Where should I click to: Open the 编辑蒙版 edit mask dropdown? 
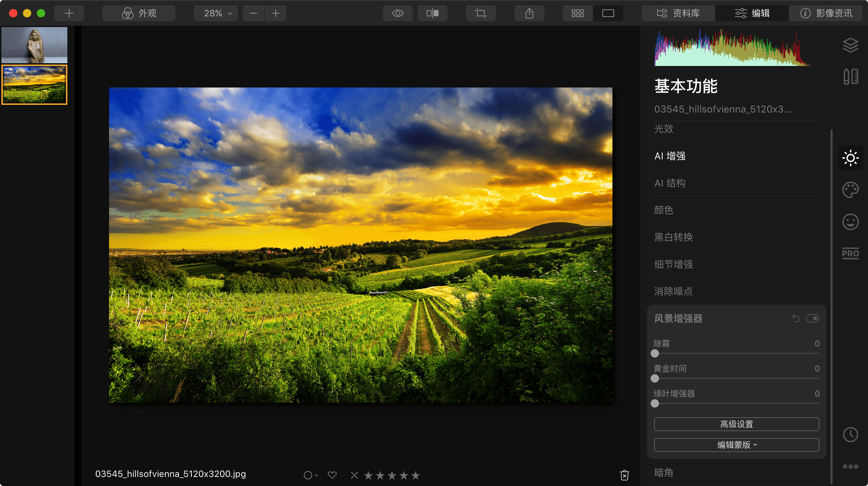[x=737, y=445]
